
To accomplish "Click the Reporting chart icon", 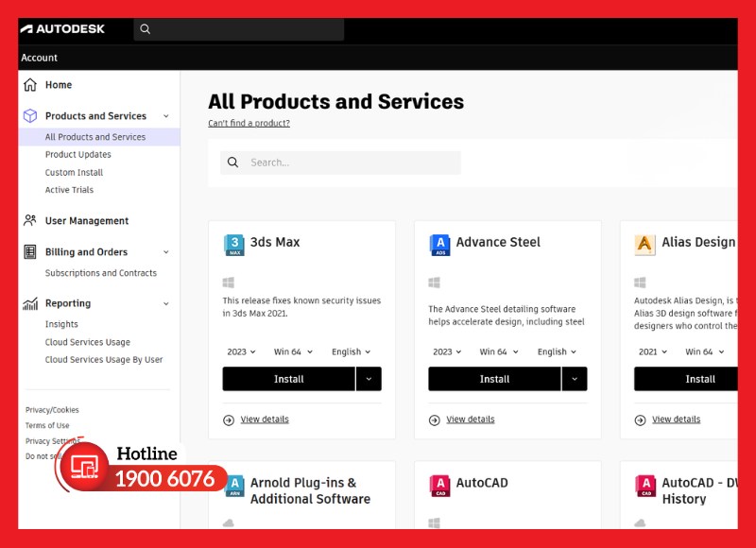I will [x=30, y=303].
